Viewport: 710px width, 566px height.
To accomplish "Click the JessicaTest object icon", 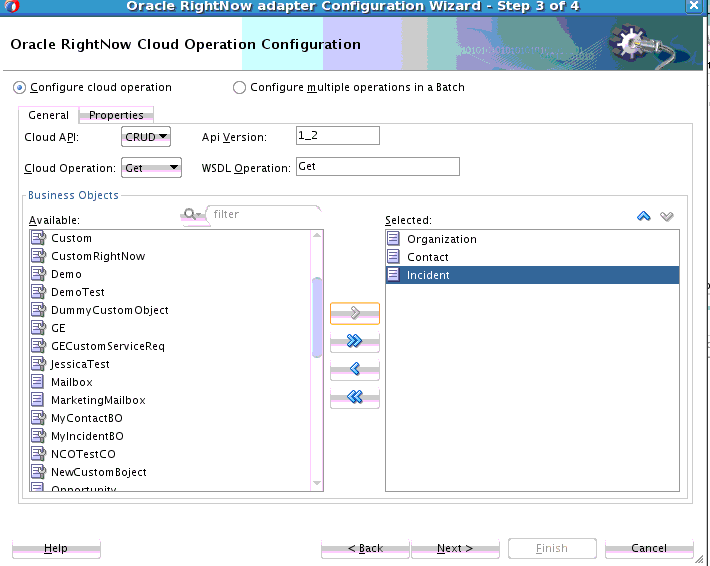I will (x=38, y=364).
